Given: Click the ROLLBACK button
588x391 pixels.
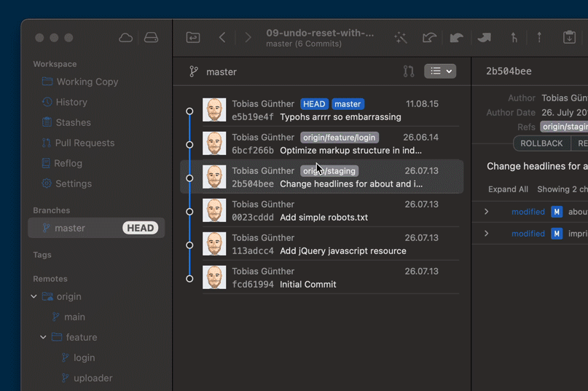Looking at the screenshot, I should coord(541,143).
